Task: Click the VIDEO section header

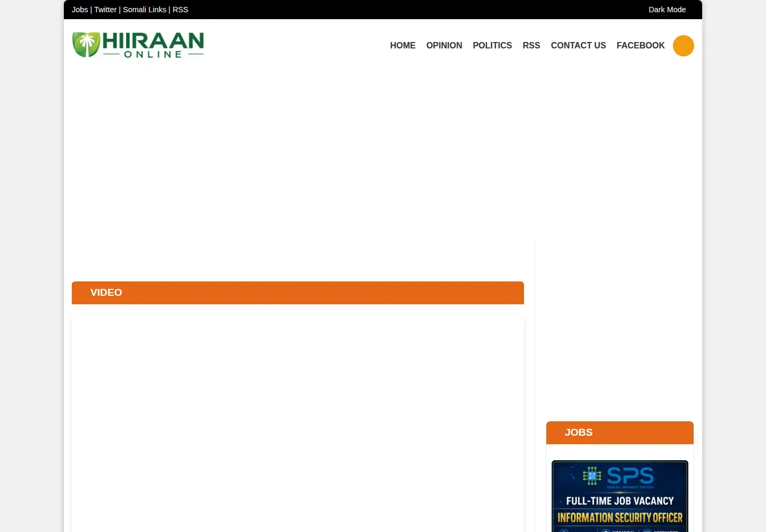Action: (x=298, y=293)
